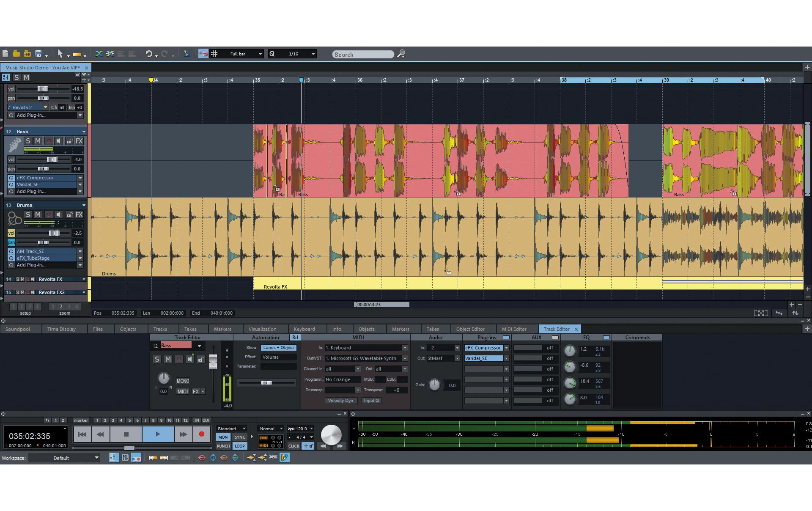Expand the Bass track header menu arrow

[x=84, y=132]
